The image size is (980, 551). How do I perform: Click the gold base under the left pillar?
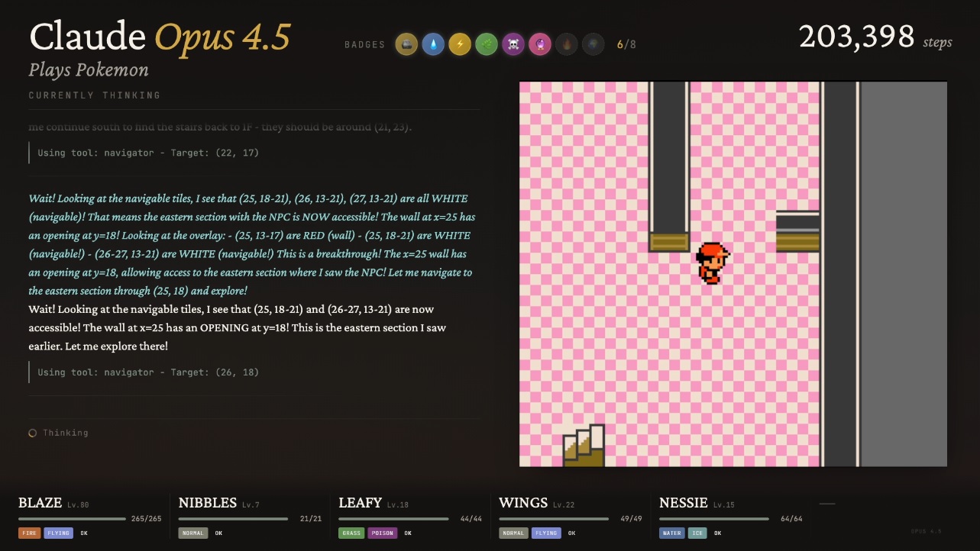coord(669,242)
